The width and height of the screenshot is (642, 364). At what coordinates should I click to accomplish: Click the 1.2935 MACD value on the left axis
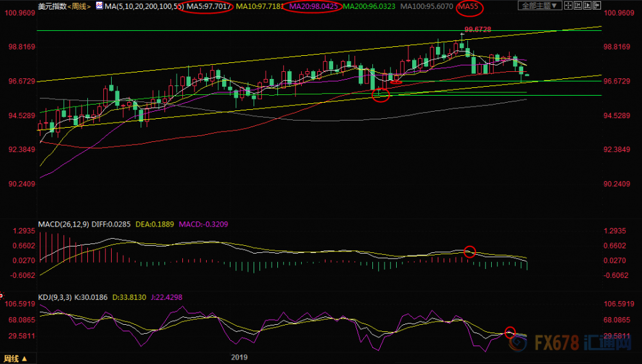tap(24, 231)
